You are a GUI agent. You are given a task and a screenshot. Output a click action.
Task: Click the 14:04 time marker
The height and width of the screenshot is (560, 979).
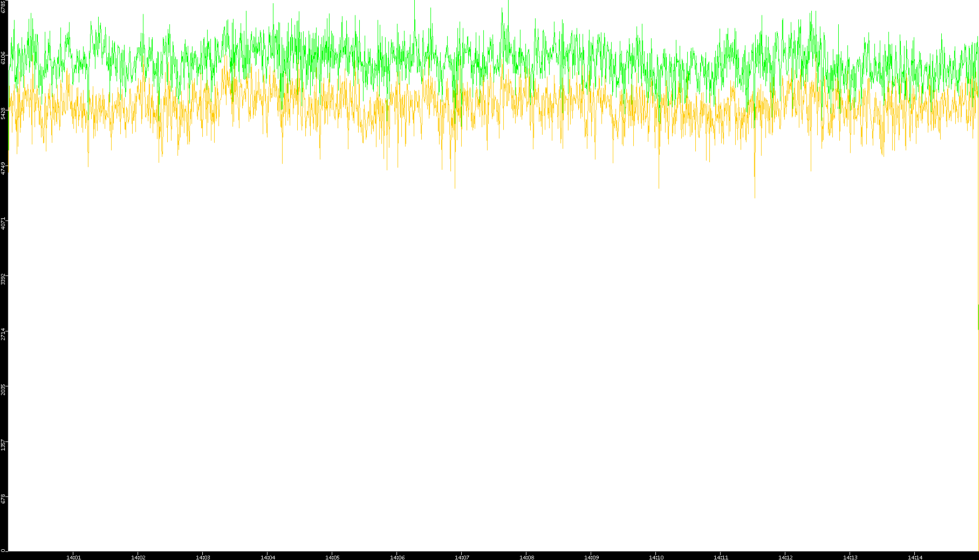(268, 557)
